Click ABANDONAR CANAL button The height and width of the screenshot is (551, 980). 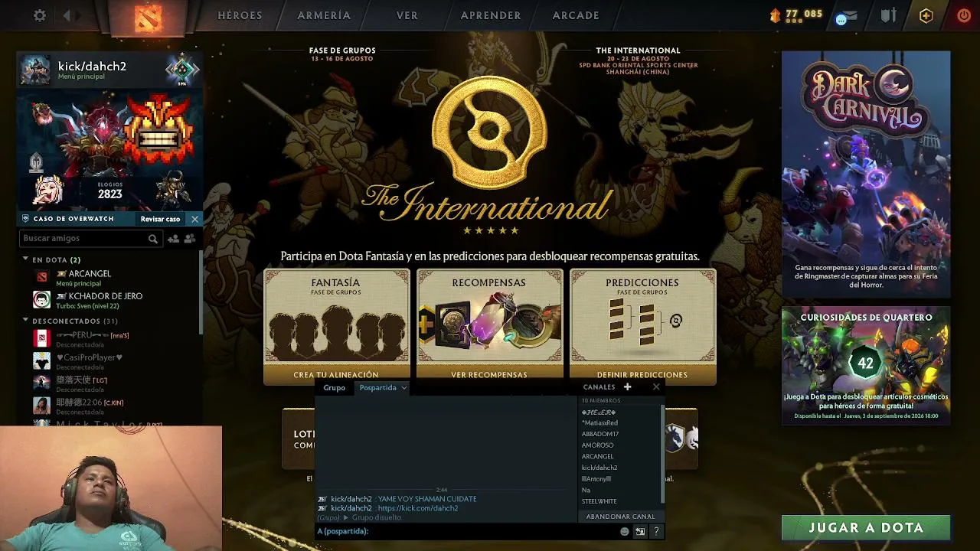click(620, 517)
